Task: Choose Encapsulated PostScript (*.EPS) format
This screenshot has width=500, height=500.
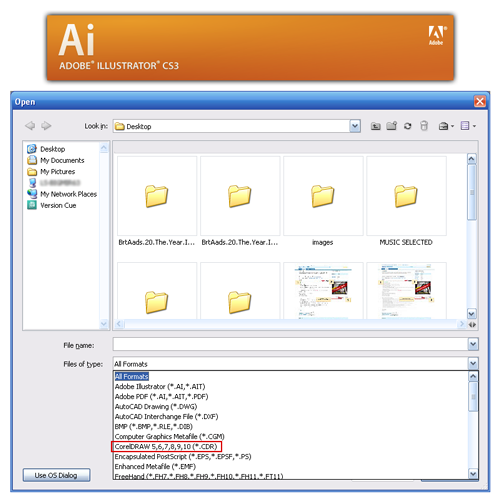Action: (183, 457)
